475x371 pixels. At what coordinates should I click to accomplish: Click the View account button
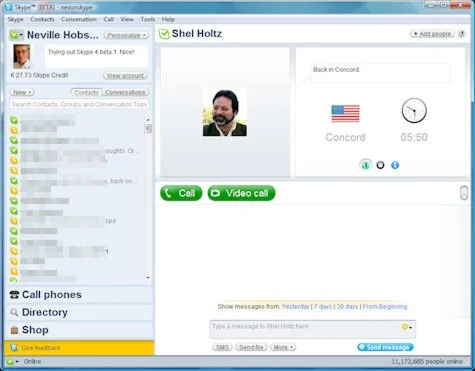125,76
